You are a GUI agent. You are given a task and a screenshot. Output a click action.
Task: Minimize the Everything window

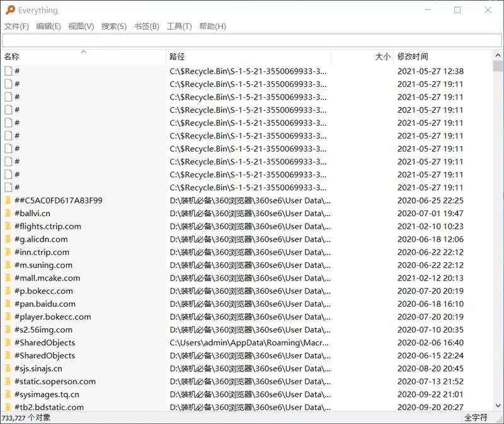(x=428, y=10)
